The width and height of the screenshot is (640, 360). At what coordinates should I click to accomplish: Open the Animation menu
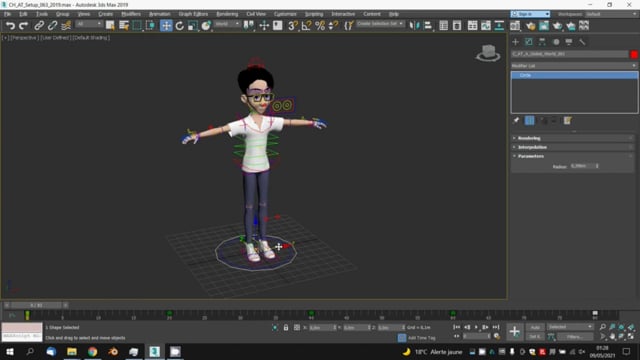point(160,14)
